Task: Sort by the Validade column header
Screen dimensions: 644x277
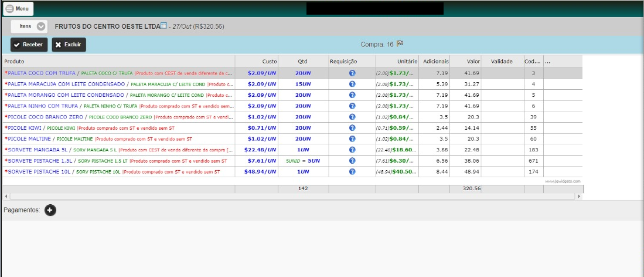Action: [502, 61]
